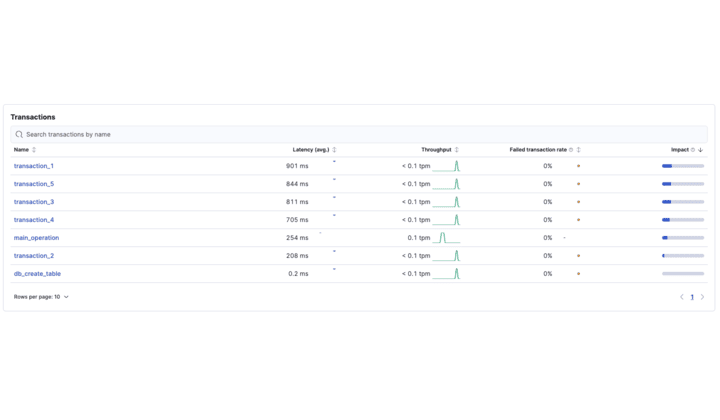Click transaction_1 impact bar
This screenshot has width=720, height=420.
pyautogui.click(x=683, y=166)
